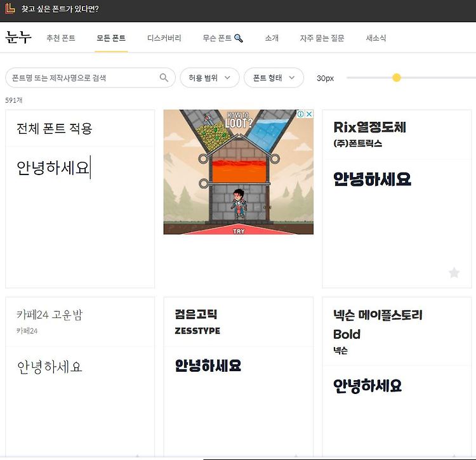Click the 눈누 site logo

pyautogui.click(x=18, y=37)
